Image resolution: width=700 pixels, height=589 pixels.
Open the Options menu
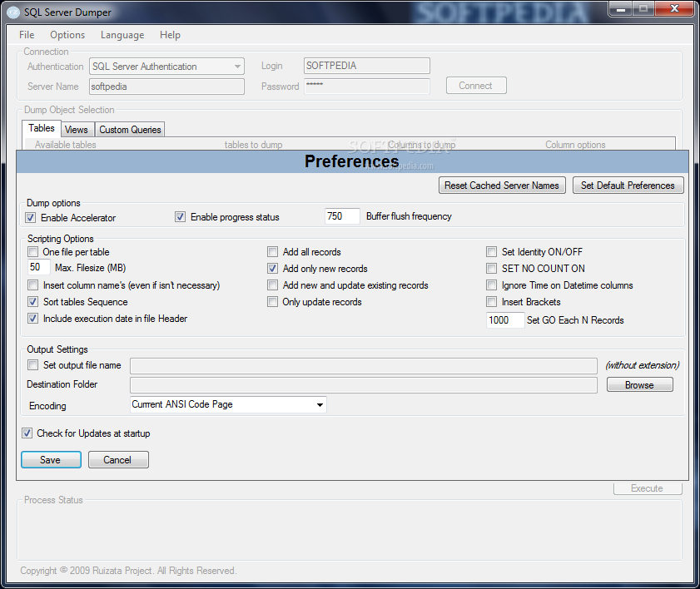67,35
